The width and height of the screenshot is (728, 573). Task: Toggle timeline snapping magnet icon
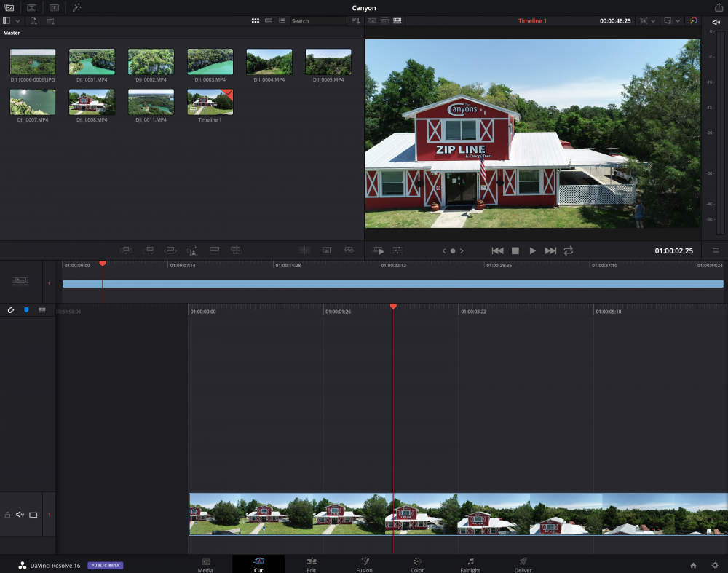click(x=11, y=310)
